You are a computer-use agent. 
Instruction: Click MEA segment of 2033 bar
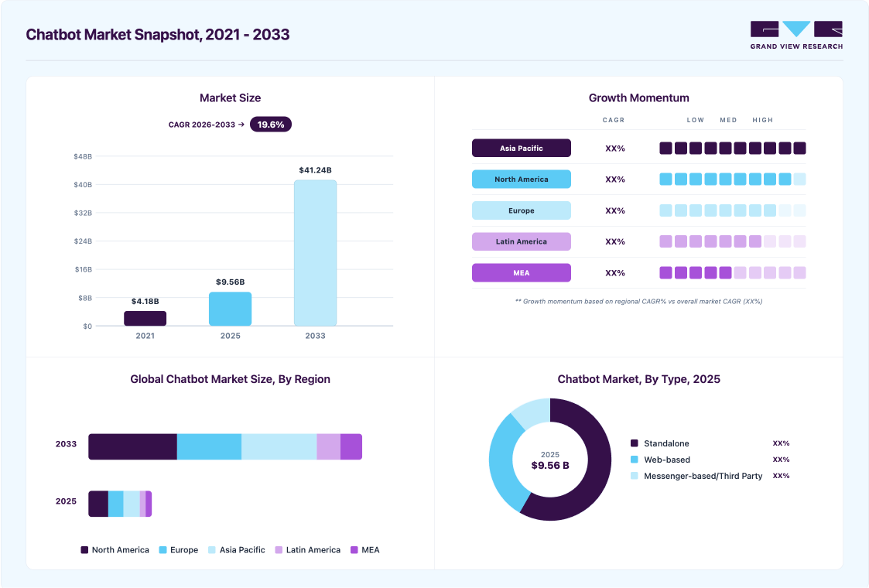coord(351,446)
